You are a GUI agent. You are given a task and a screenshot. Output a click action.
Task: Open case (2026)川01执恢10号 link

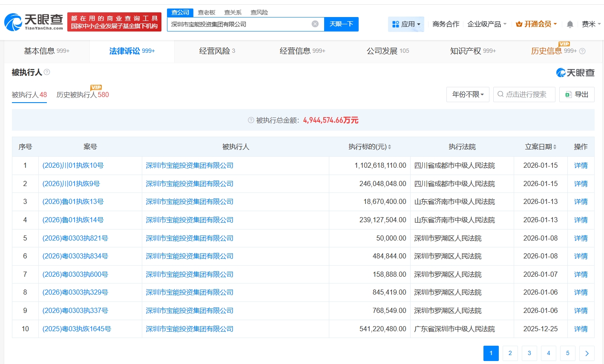coord(73,166)
